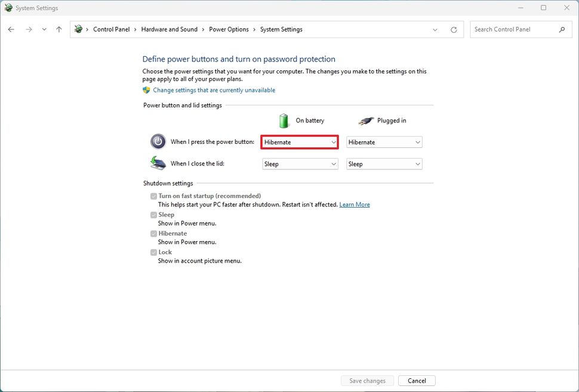Select Power Options in the breadcrumb
This screenshot has height=392, width=579.
click(229, 29)
